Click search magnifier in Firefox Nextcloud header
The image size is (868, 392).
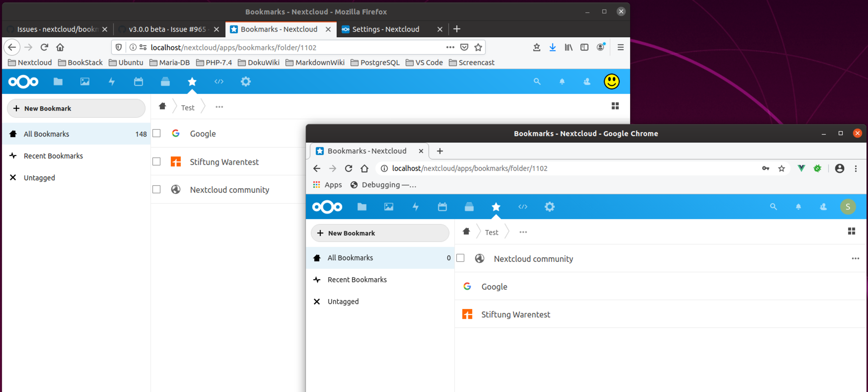(x=537, y=81)
